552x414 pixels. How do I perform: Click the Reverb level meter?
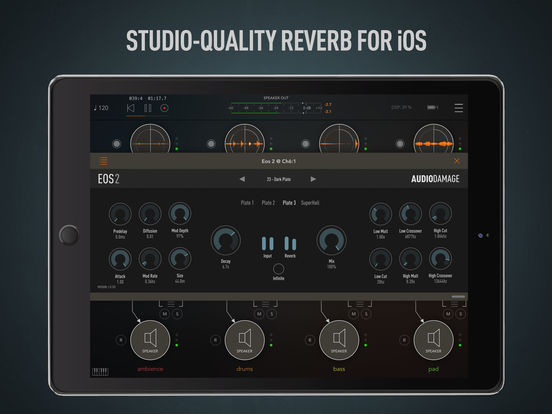[x=290, y=244]
